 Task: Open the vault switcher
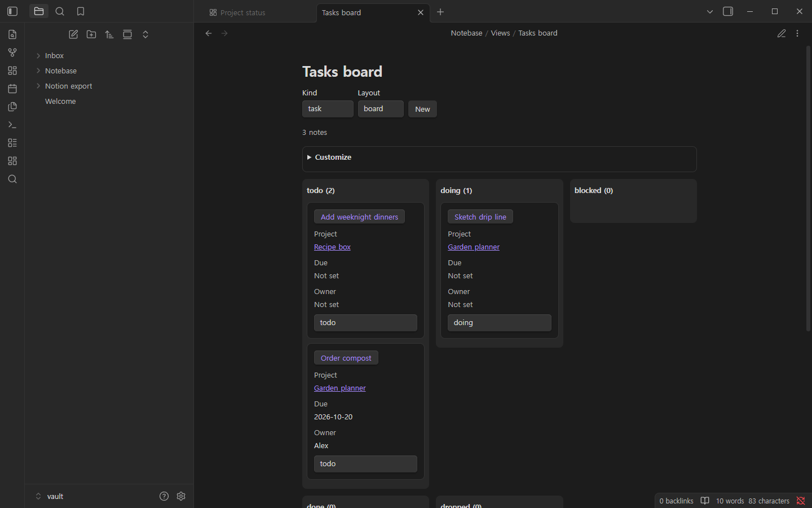click(50, 496)
